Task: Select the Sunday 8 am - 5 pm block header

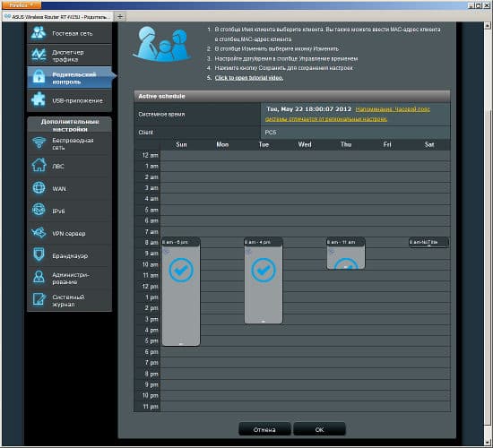Action: [181, 242]
